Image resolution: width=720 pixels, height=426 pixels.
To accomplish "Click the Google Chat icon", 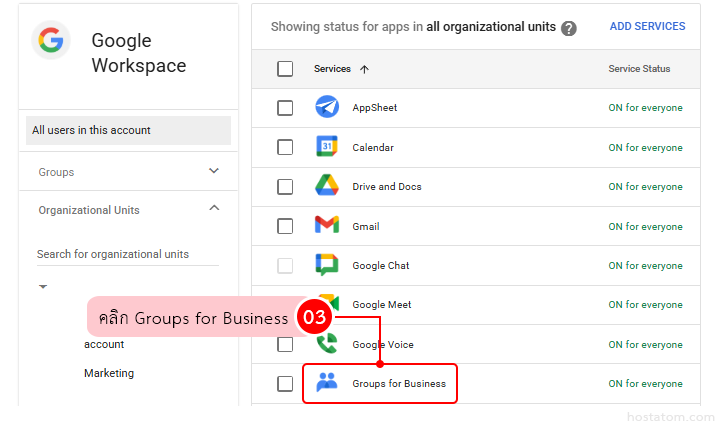I will [x=327, y=265].
